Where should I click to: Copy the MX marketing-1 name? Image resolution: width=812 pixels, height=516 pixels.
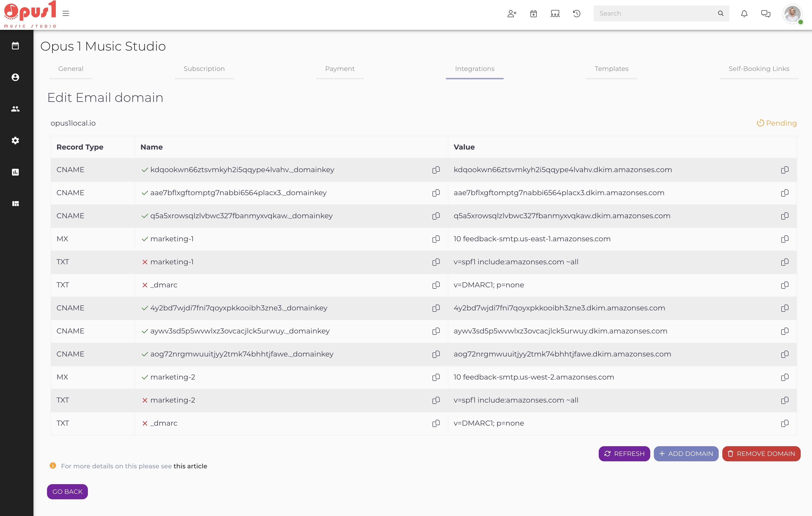click(436, 239)
